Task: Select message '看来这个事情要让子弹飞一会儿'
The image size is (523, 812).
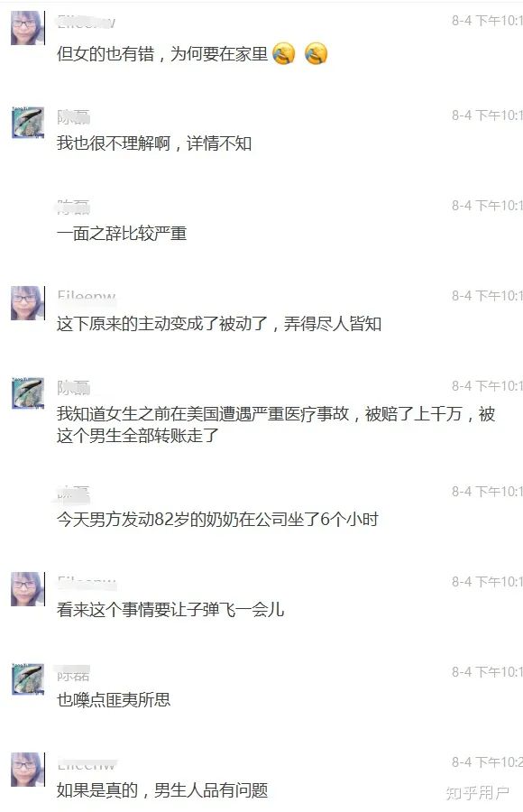Action: (x=170, y=610)
